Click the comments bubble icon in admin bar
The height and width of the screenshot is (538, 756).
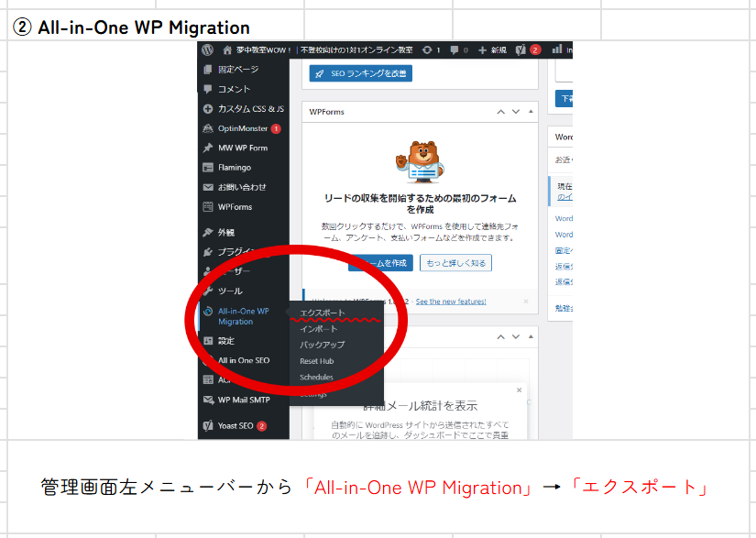(455, 49)
